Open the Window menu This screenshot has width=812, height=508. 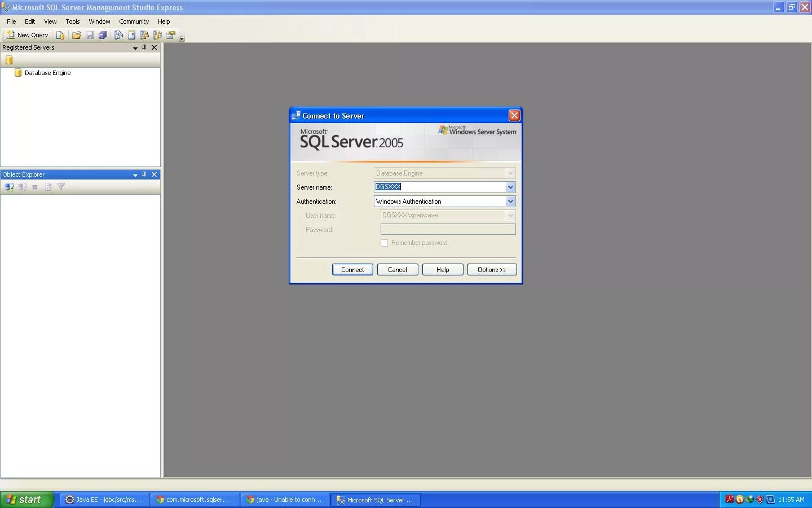(x=99, y=21)
